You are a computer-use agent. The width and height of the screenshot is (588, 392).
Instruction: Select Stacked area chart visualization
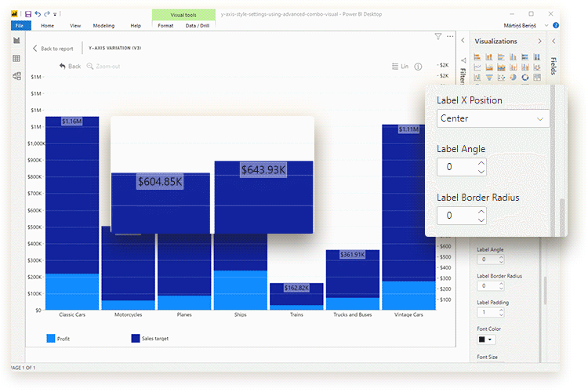click(x=501, y=67)
